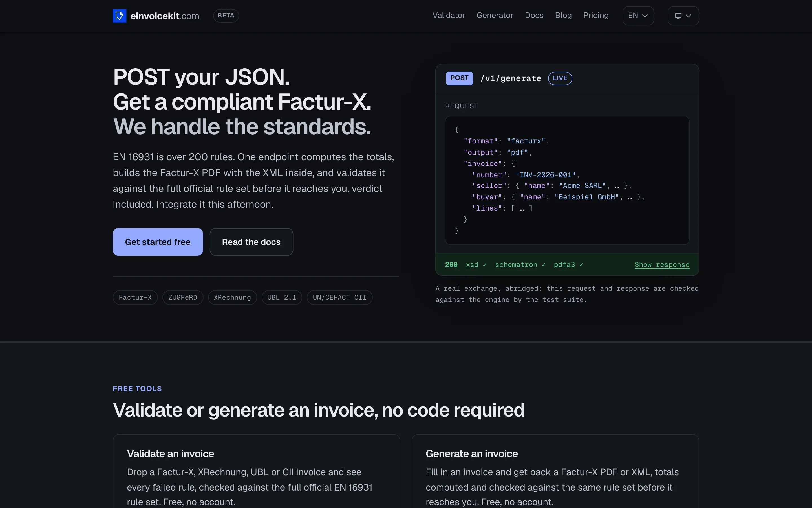
Task: Click the Factur-X format chip
Action: (x=135, y=297)
